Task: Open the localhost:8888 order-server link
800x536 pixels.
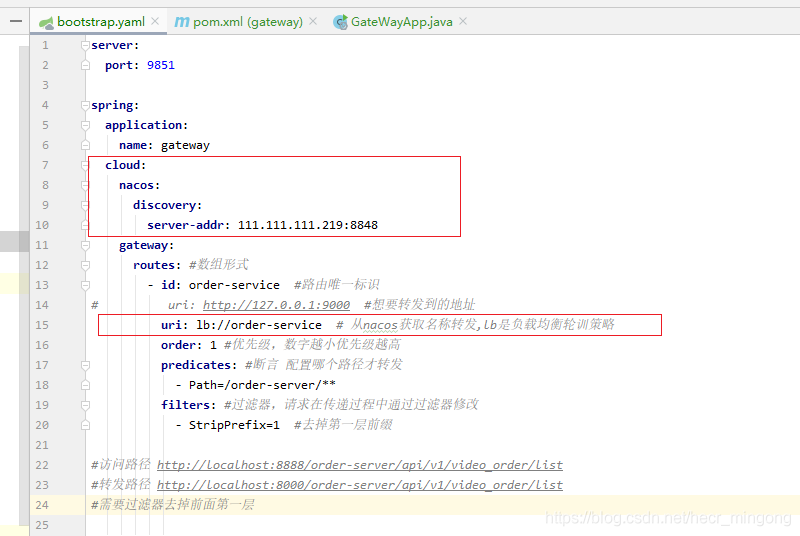Action: pos(360,465)
